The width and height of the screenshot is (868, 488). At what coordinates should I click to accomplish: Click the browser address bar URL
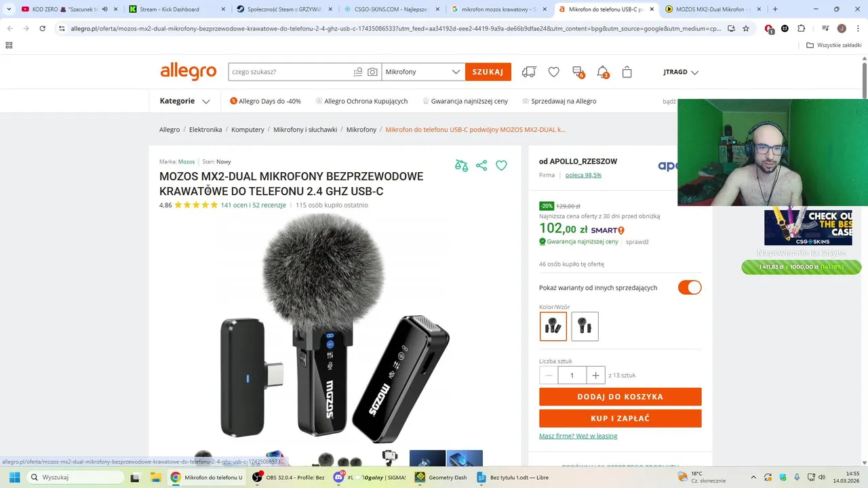395,28
